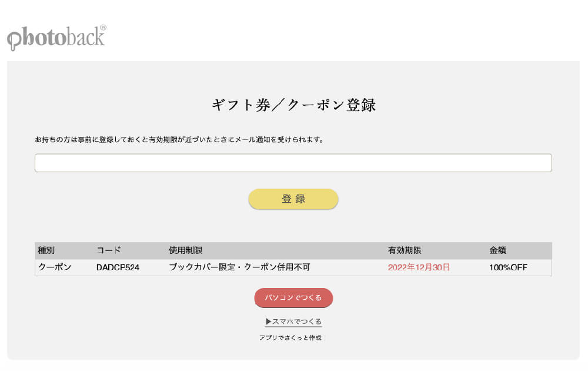Click the アプリでさくっと作成 text
This screenshot has height=392, width=588.
[x=290, y=338]
